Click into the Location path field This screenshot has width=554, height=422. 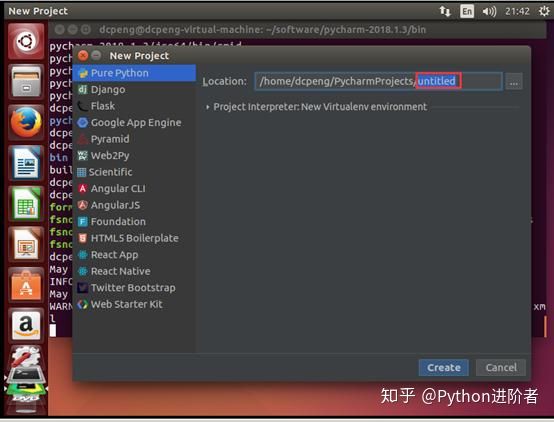(x=378, y=81)
